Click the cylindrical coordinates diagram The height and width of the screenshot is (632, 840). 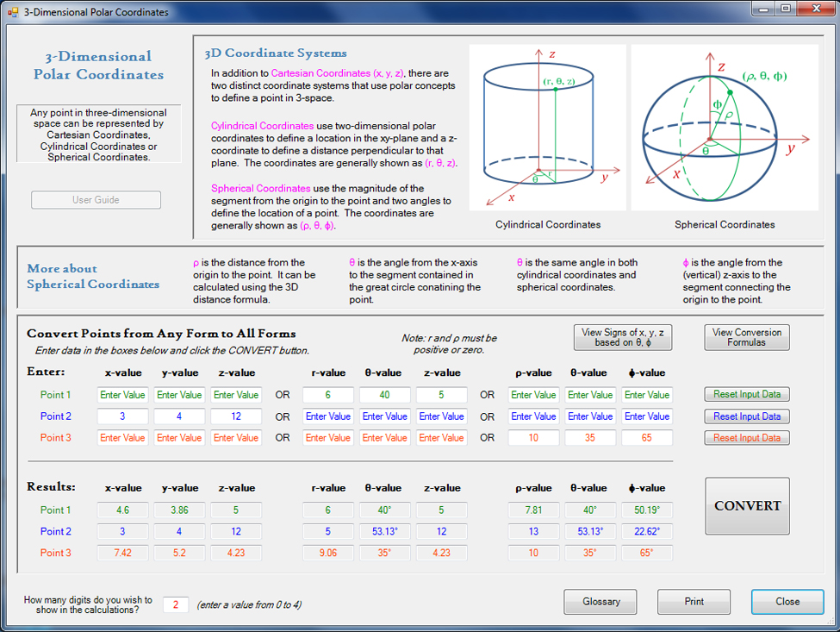point(547,129)
